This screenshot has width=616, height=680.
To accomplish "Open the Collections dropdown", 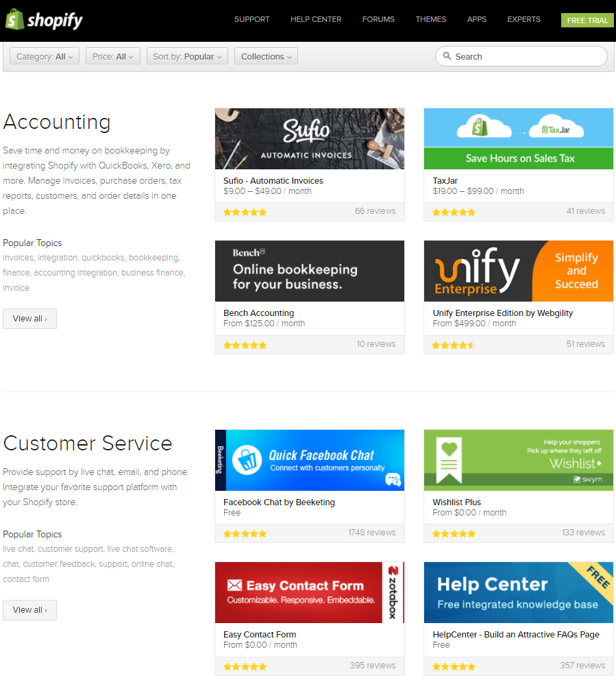I will point(266,56).
